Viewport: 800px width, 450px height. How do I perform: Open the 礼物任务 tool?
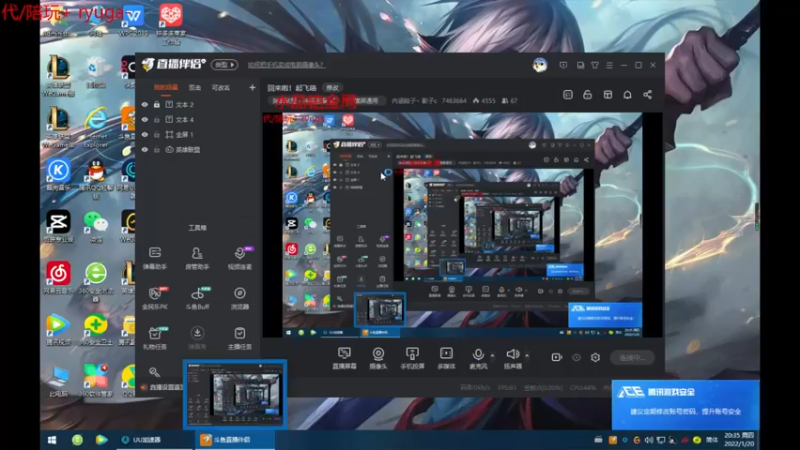pos(155,338)
